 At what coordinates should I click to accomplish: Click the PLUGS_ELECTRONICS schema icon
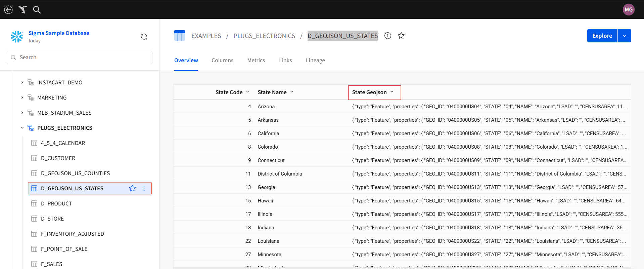pyautogui.click(x=31, y=128)
